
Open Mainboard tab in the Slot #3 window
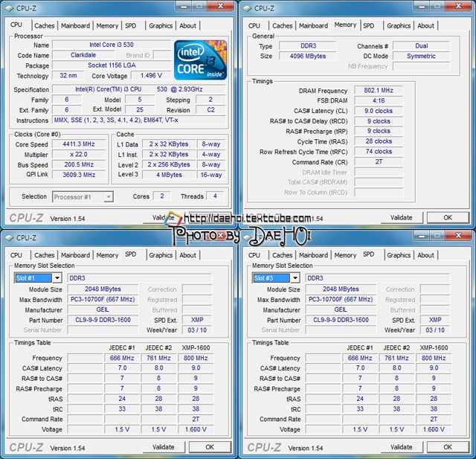pos(314,255)
